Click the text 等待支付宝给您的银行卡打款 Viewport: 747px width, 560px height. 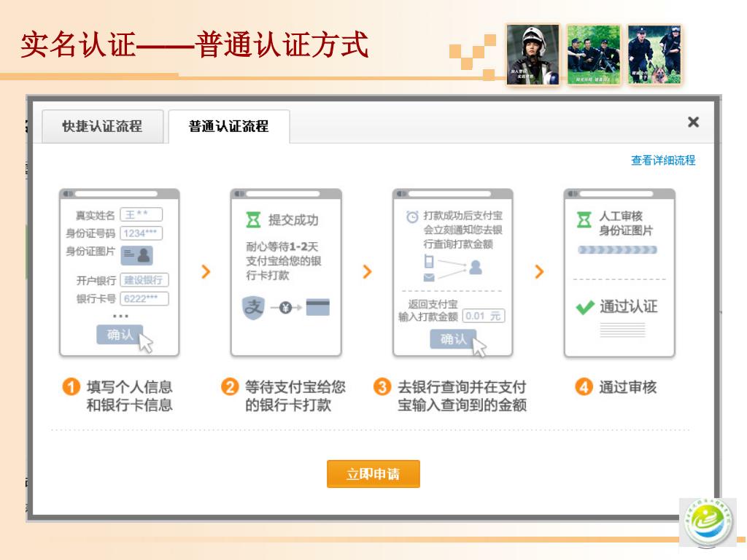(x=295, y=396)
